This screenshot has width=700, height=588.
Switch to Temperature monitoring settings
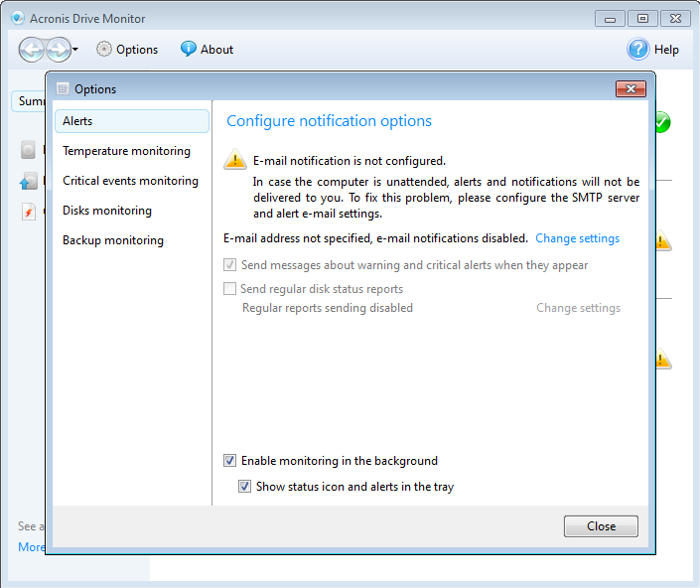pyautogui.click(x=126, y=151)
